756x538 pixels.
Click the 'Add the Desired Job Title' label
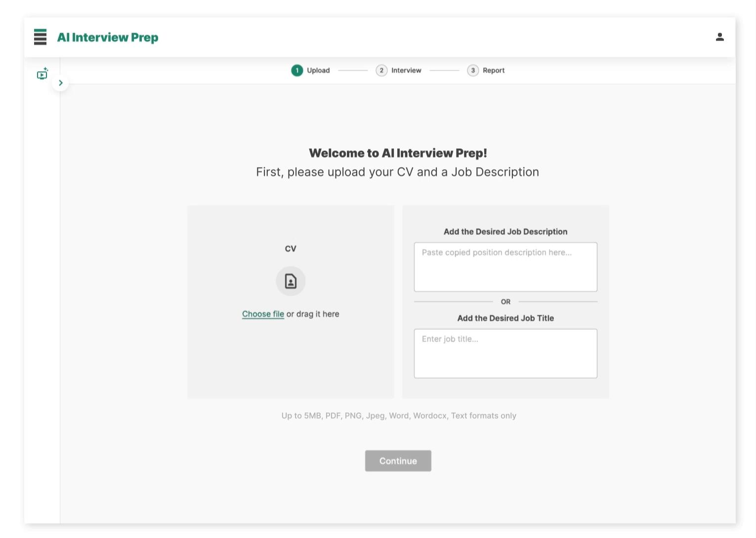point(505,318)
